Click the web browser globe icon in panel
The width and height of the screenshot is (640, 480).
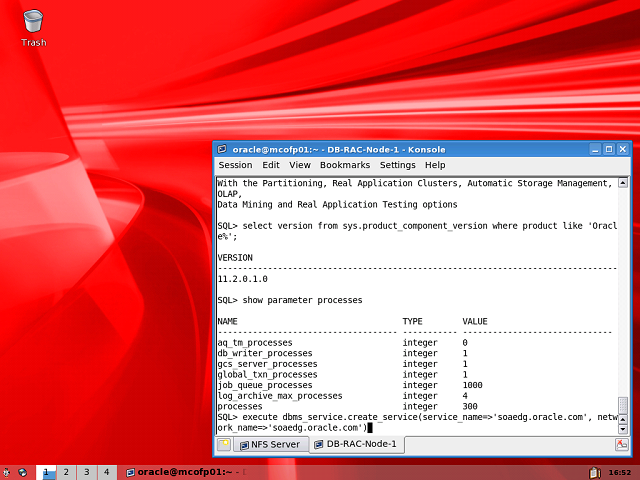coord(23,473)
